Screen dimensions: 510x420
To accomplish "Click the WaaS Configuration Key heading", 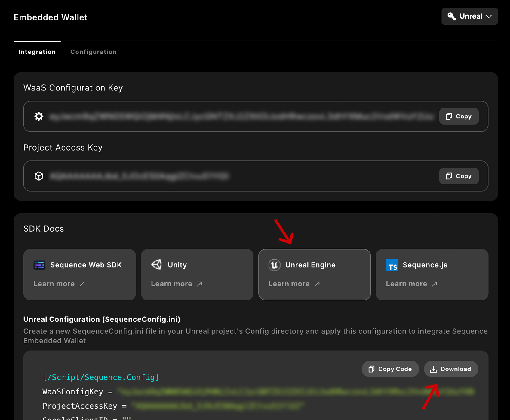I will [73, 88].
